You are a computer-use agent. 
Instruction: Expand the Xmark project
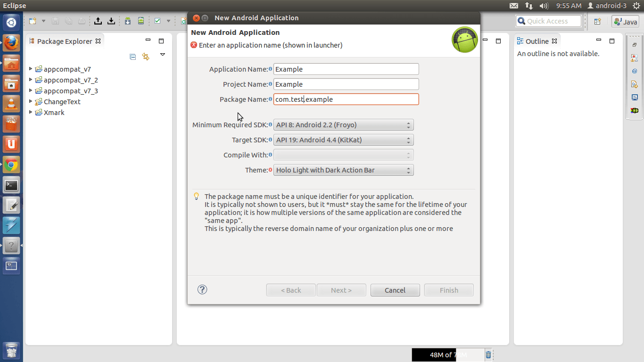[x=31, y=113]
